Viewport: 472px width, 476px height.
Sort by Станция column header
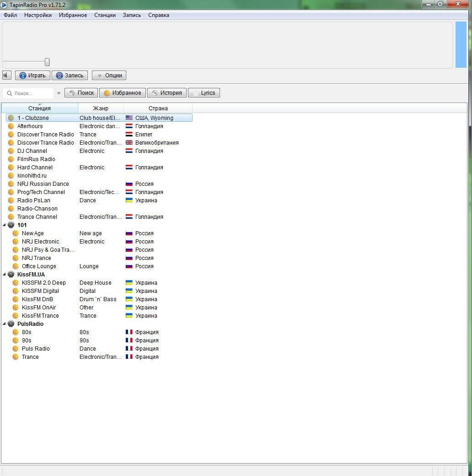(39, 108)
